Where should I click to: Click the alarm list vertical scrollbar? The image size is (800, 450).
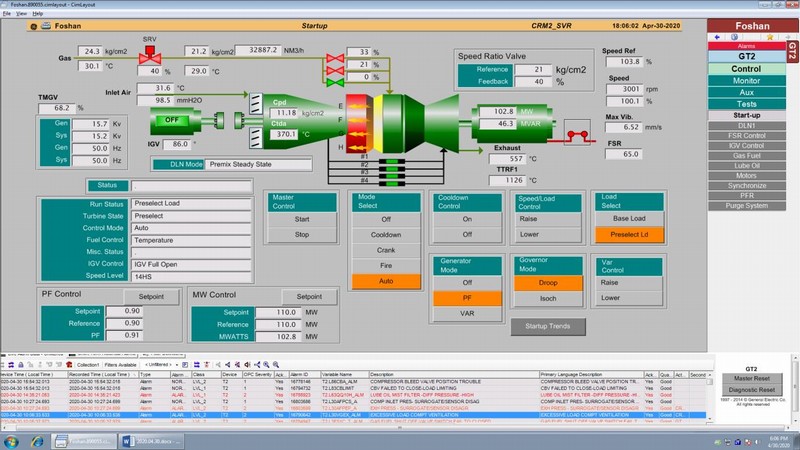click(x=710, y=399)
